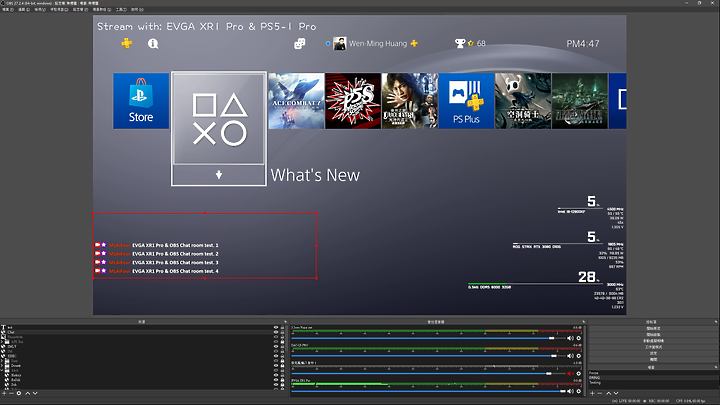The image size is (720, 405).
Task: Select the Forza scene
Action: click(594, 373)
